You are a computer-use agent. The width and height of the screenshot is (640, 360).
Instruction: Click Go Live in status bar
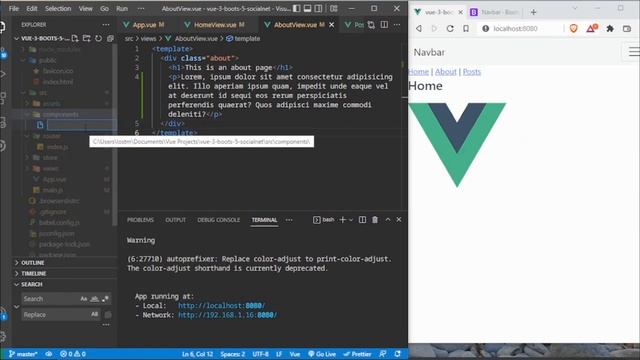coord(322,354)
